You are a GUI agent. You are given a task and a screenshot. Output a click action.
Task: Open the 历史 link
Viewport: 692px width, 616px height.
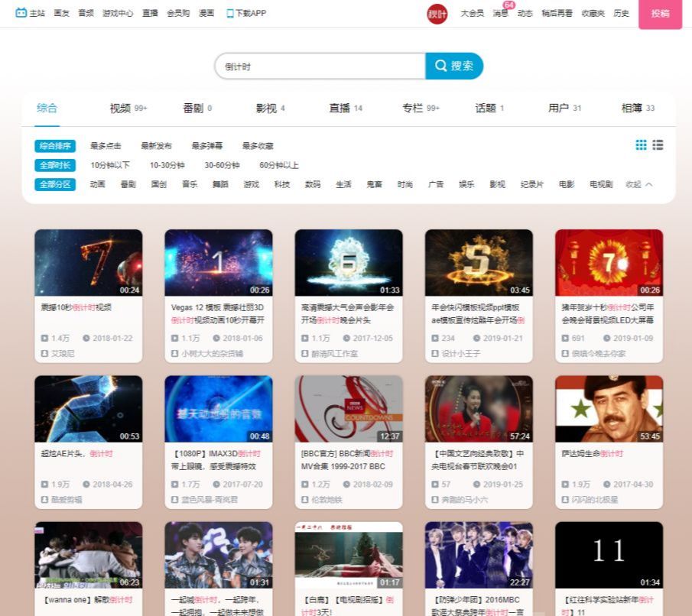coord(622,13)
